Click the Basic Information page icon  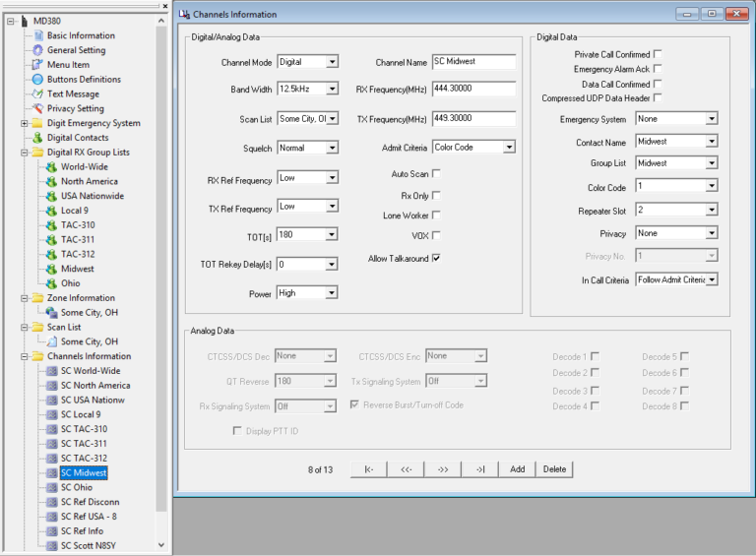(38, 35)
